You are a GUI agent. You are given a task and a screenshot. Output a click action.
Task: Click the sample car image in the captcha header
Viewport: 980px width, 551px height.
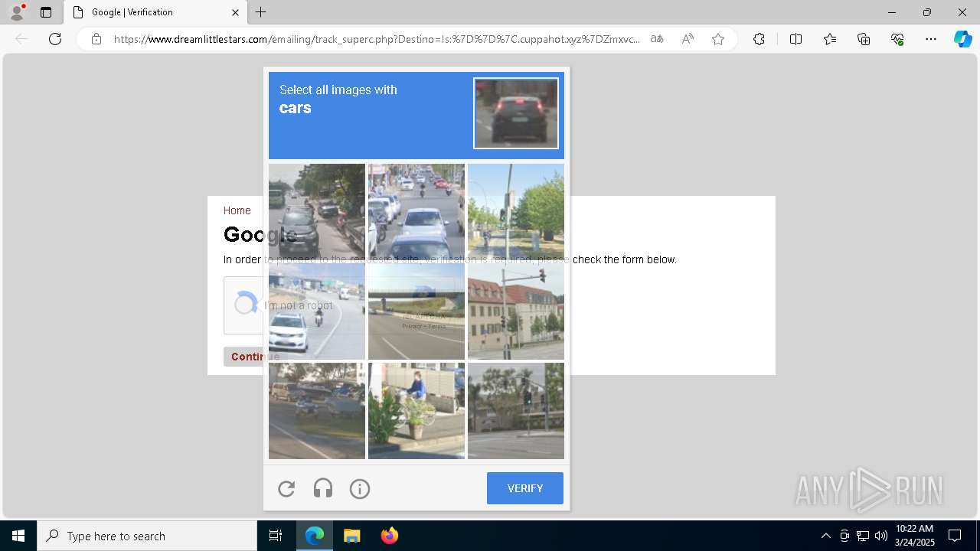coord(516,113)
